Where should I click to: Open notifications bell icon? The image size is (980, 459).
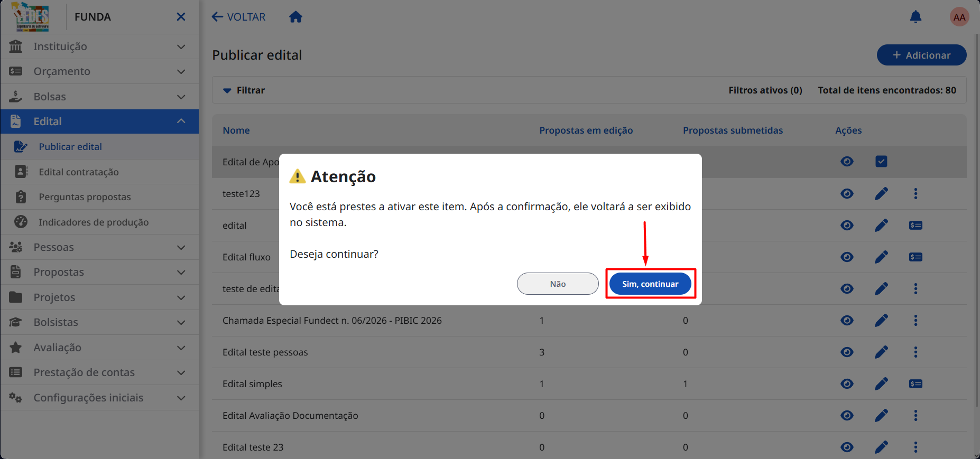(916, 17)
